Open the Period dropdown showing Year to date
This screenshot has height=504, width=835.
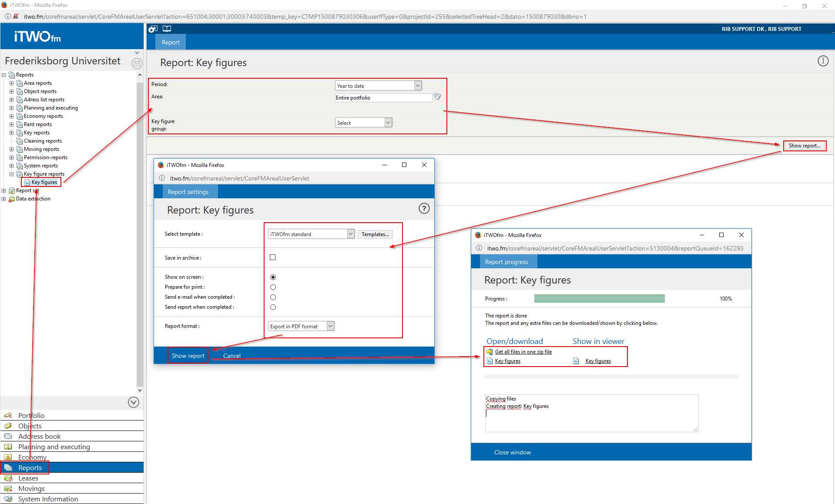click(378, 86)
